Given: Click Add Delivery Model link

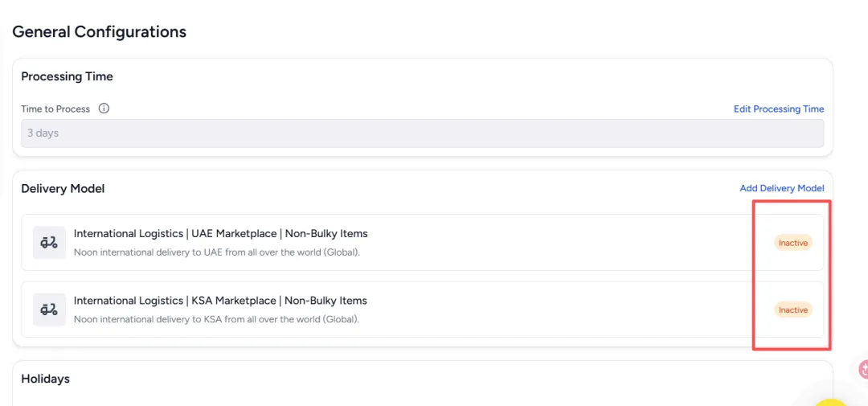Looking at the screenshot, I should [x=782, y=188].
